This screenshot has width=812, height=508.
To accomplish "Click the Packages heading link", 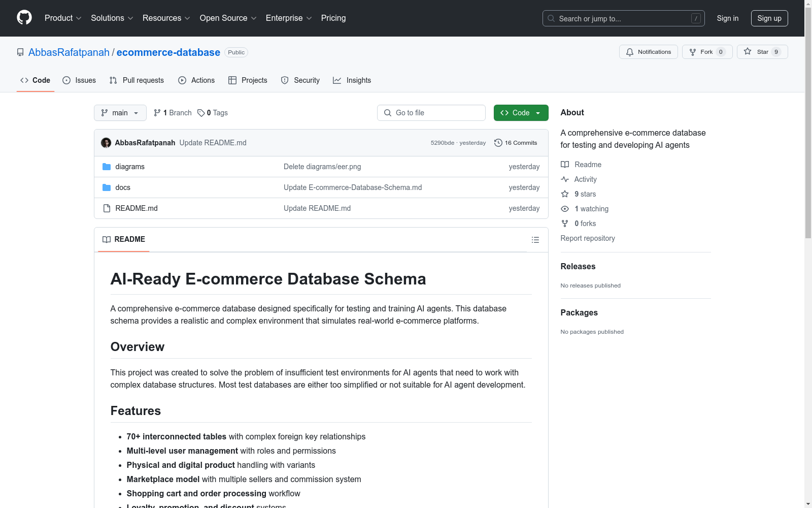I will point(579,312).
